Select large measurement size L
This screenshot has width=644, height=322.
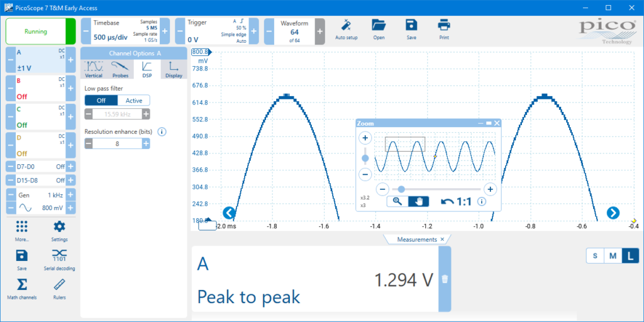tap(630, 256)
